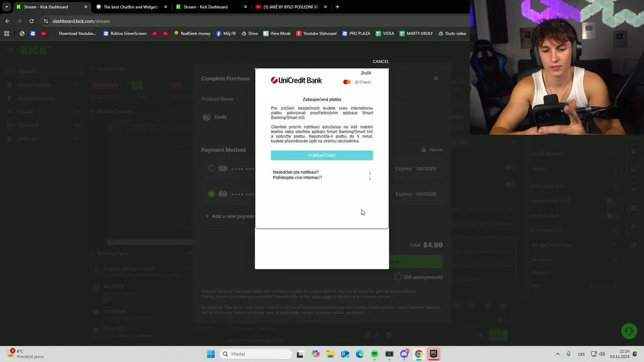Open the Roblox GreenScreen bookmark
This screenshot has height=362, width=644.
[x=125, y=34]
